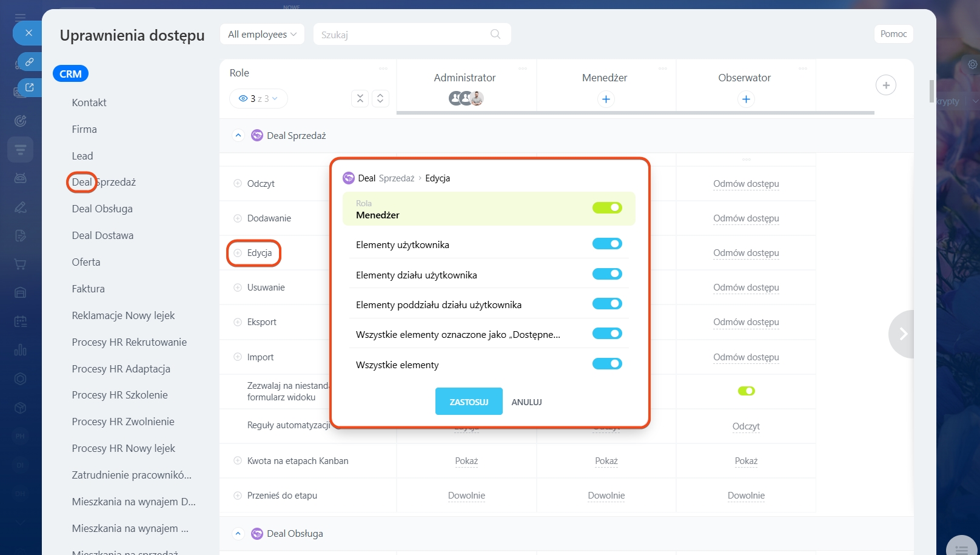Image resolution: width=980 pixels, height=555 pixels.
Task: Click ANULUJ to cancel changes
Action: click(x=526, y=402)
